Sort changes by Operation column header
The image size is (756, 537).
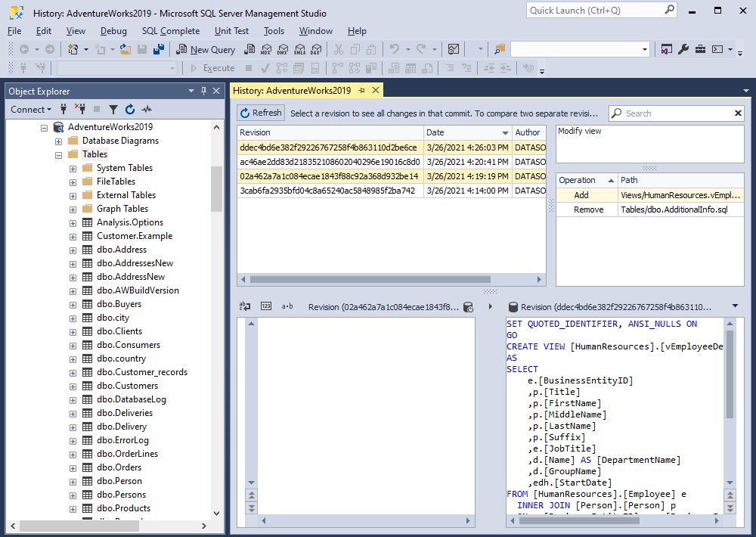point(587,181)
